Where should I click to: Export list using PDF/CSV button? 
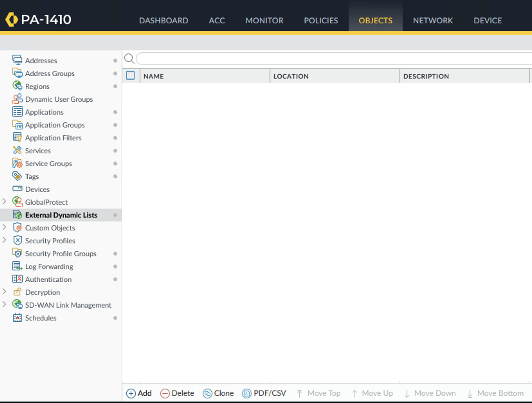[x=264, y=393]
